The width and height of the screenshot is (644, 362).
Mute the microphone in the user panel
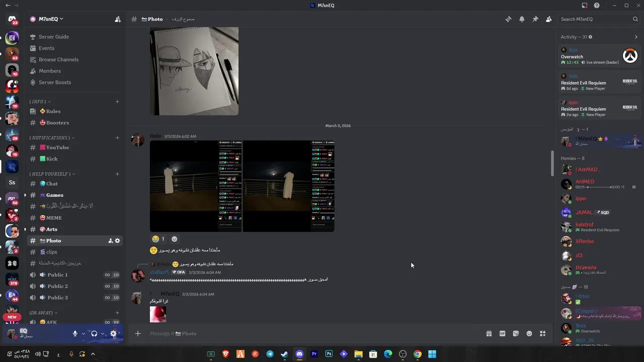[x=75, y=333]
